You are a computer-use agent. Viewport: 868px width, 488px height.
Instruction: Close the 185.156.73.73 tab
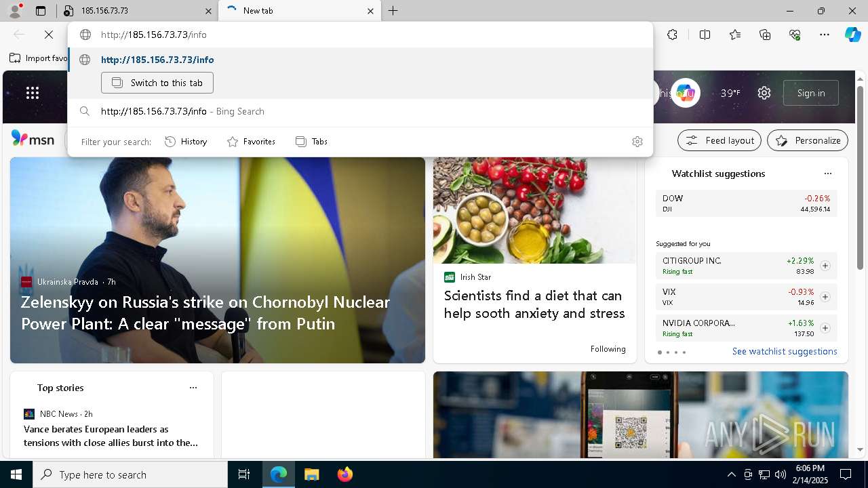click(x=208, y=11)
